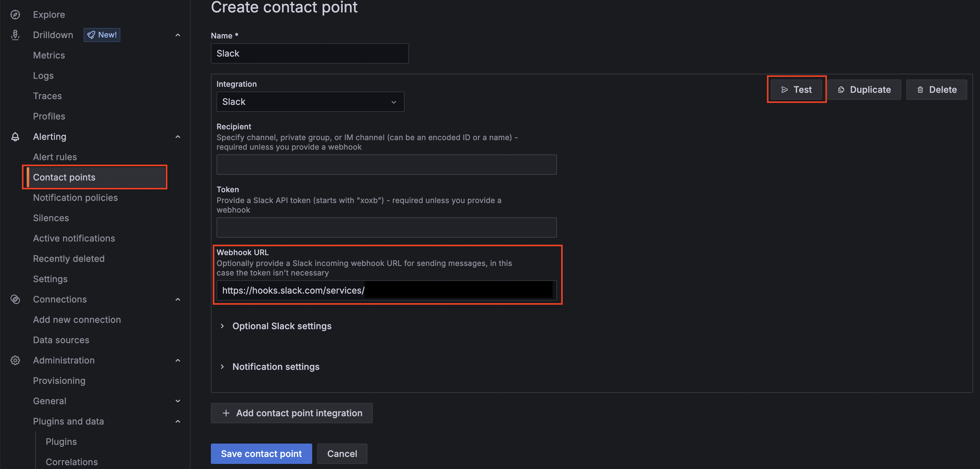
Task: Collapse the Connections section chevron
Action: pos(178,299)
